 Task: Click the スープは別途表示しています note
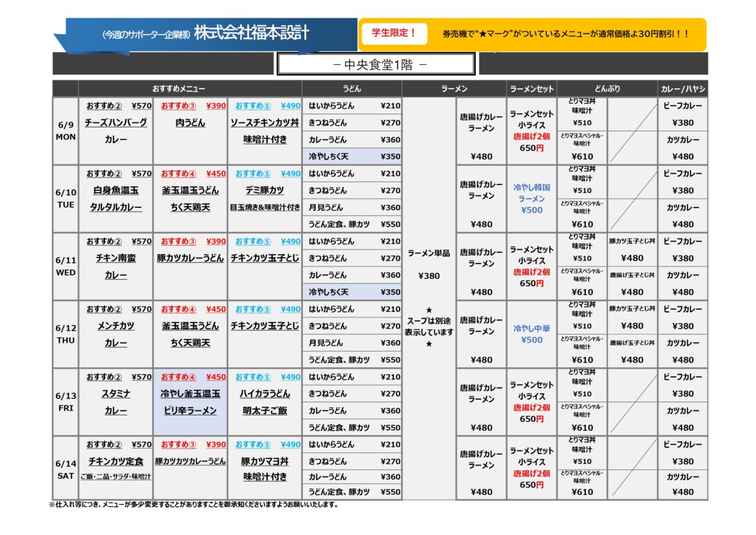[428, 327]
